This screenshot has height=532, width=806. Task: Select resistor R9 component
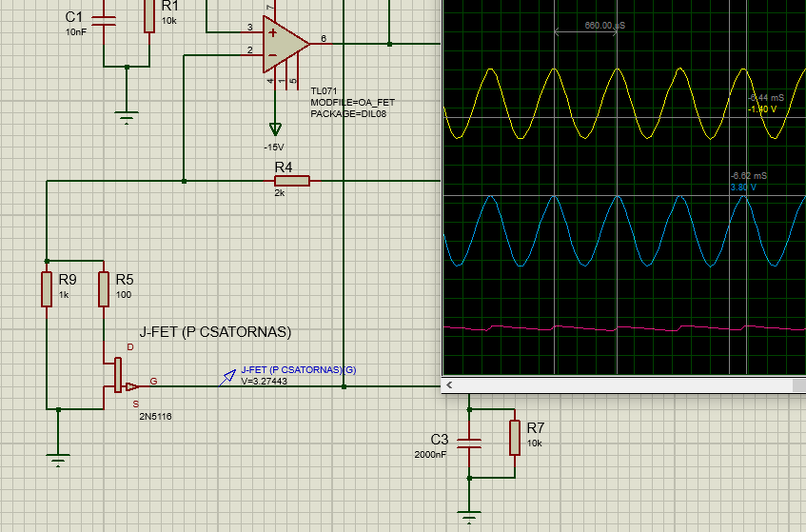(47, 289)
